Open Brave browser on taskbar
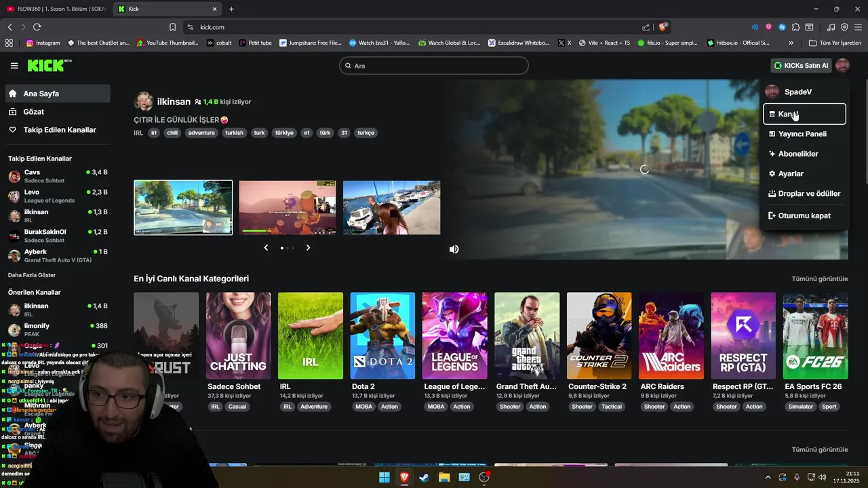The image size is (868, 488). [x=404, y=477]
